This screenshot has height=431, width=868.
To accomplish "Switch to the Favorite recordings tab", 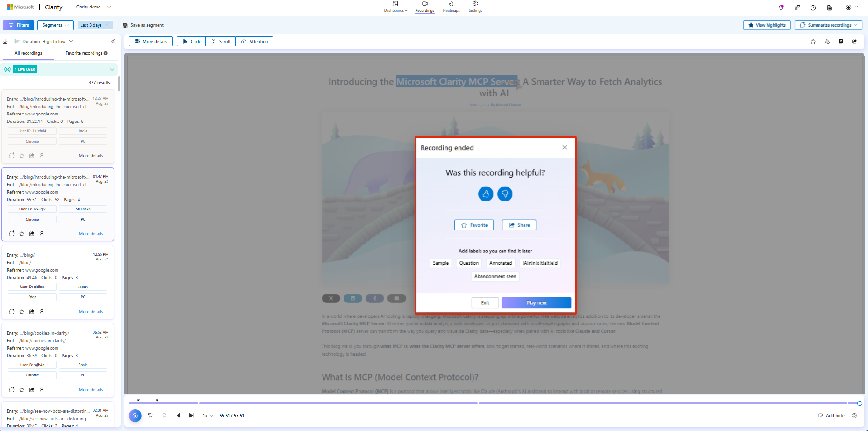I will coord(84,53).
